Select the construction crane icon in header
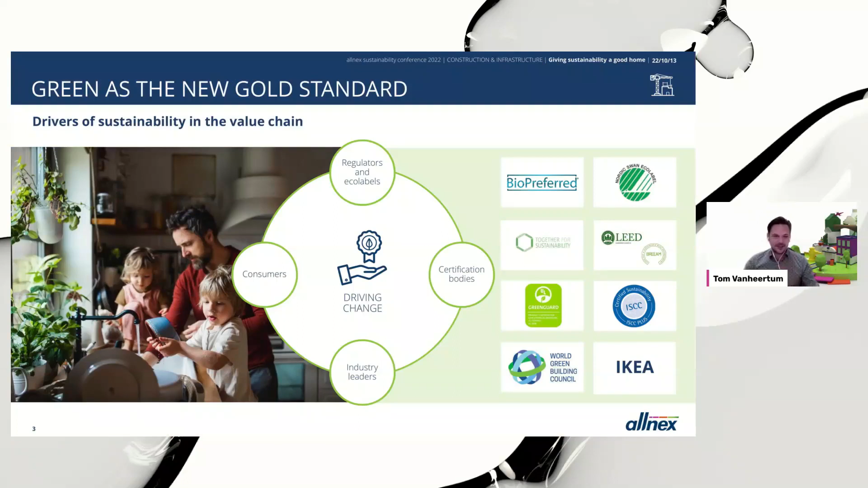This screenshot has width=868, height=488. pos(662,85)
